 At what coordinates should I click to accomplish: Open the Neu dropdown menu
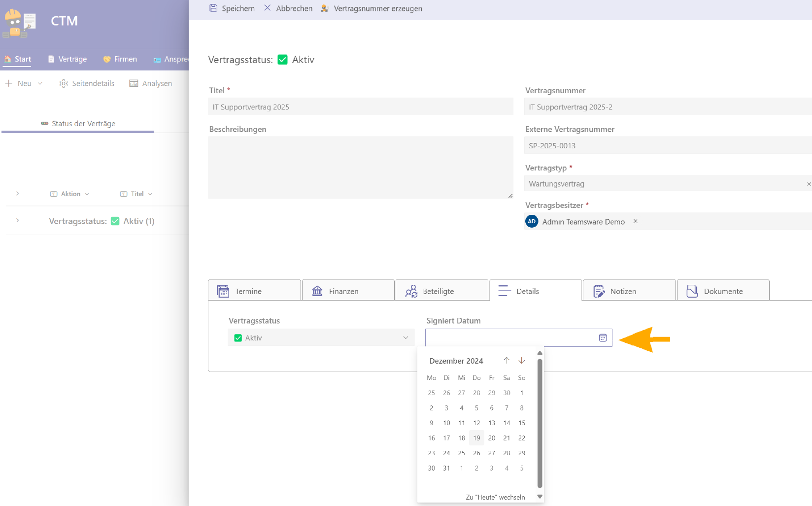(40, 83)
